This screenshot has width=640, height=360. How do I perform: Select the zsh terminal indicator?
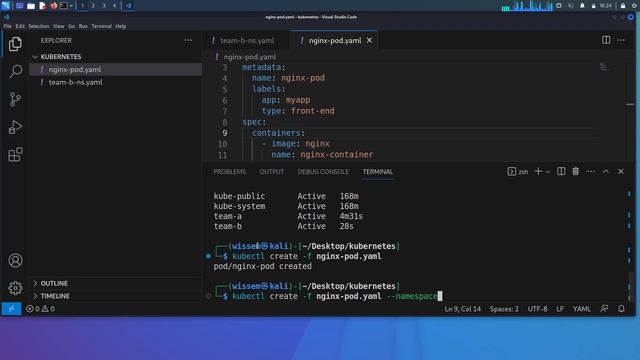(x=518, y=172)
